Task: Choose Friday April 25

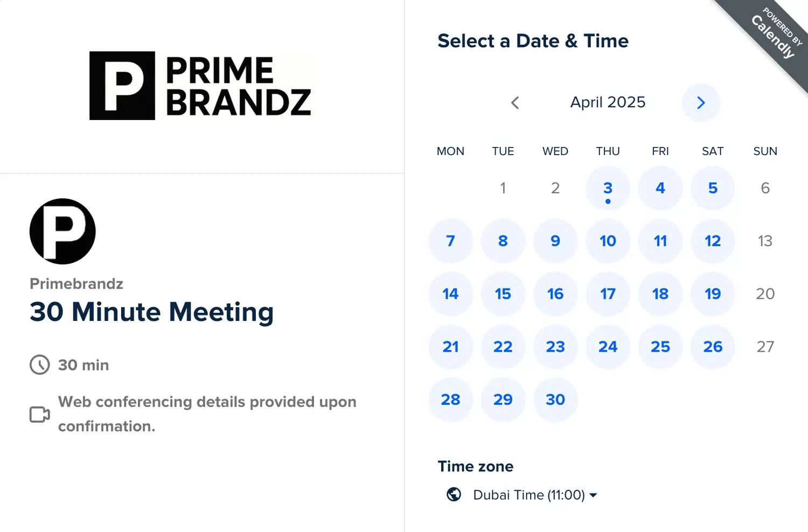Action: coord(660,346)
